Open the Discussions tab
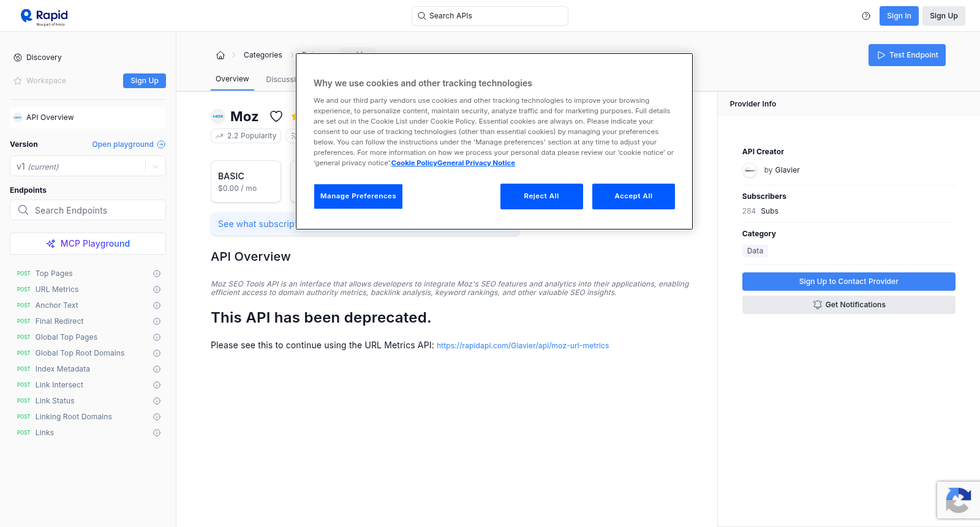980x527 pixels. pos(281,80)
